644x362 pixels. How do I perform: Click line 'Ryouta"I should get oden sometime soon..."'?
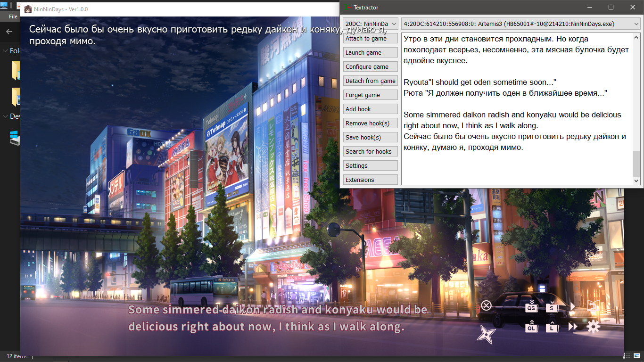tap(480, 82)
